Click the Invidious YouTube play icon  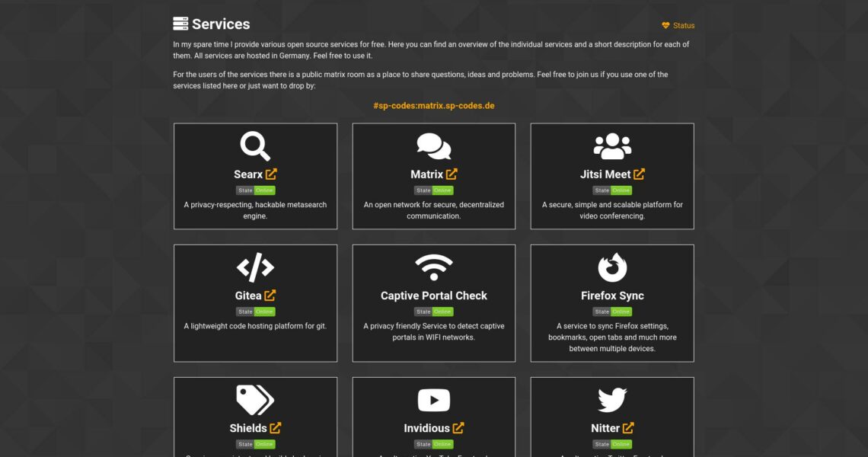(433, 400)
